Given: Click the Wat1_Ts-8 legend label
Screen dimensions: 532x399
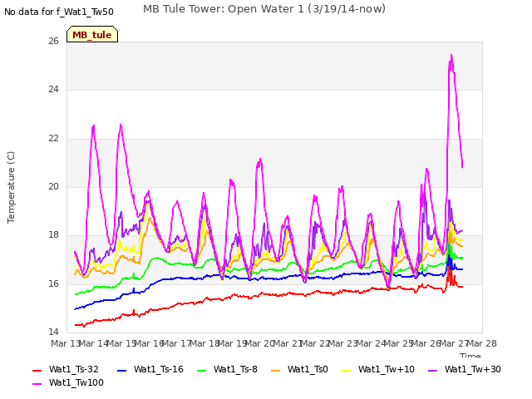Looking at the screenshot, I should (235, 369).
